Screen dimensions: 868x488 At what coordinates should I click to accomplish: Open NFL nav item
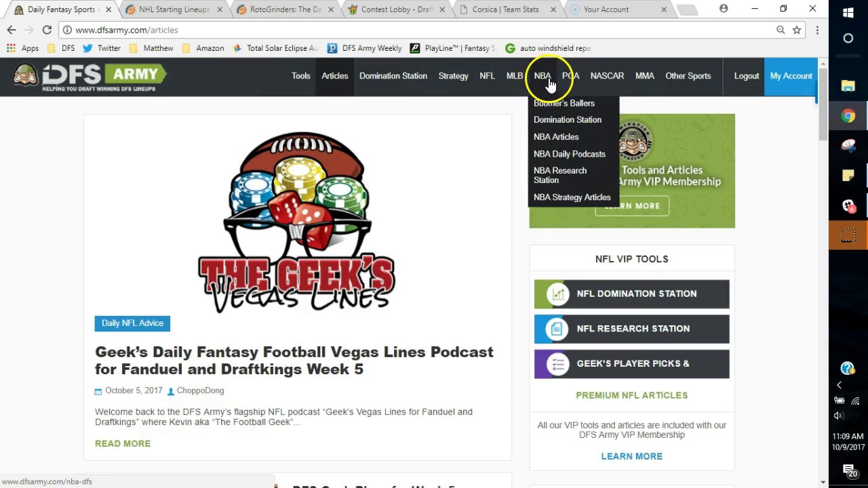[x=487, y=76]
